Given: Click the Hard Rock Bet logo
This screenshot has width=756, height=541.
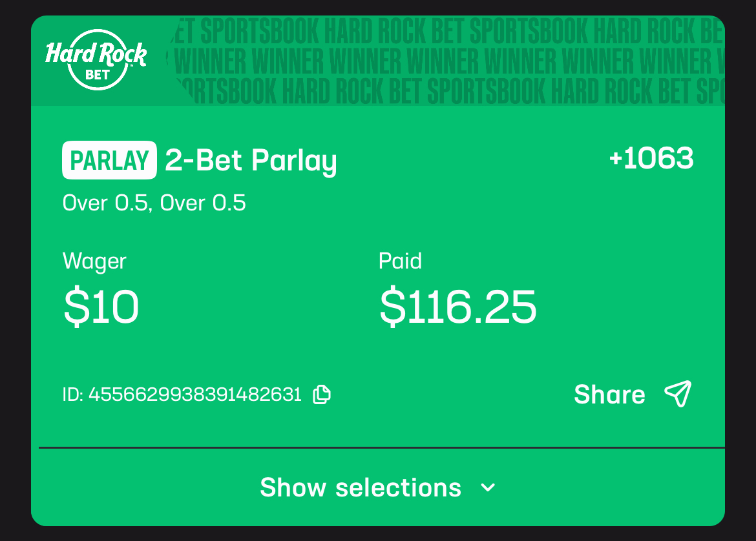Looking at the screenshot, I should [x=96, y=58].
